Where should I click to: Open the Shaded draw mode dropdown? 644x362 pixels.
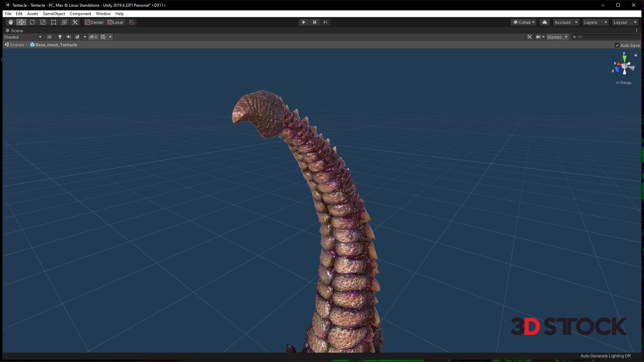23,37
